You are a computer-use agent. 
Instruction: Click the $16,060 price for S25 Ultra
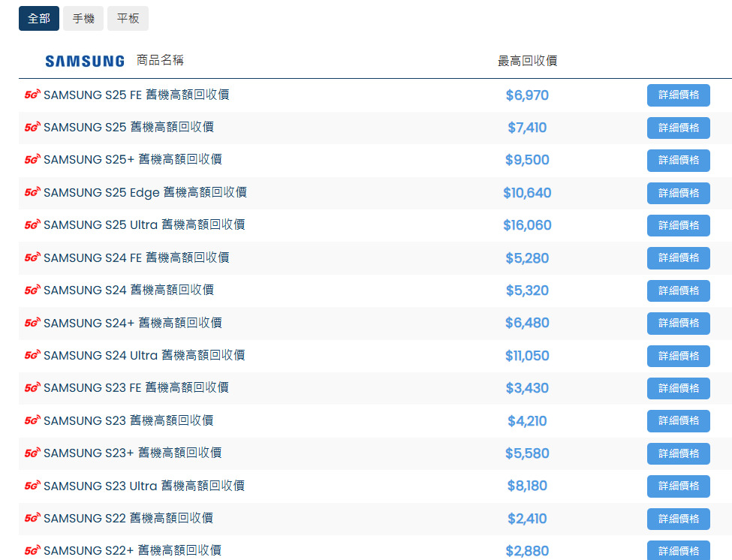pyautogui.click(x=527, y=225)
